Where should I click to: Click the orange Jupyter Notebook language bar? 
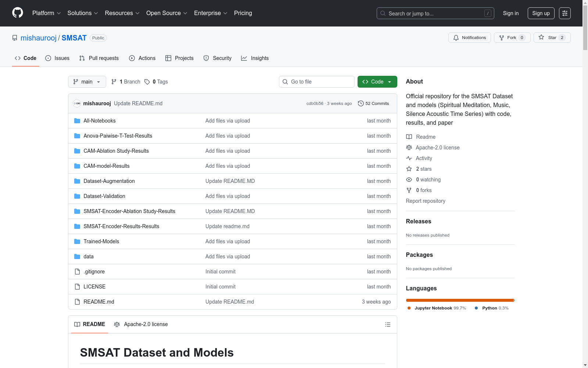460,300
